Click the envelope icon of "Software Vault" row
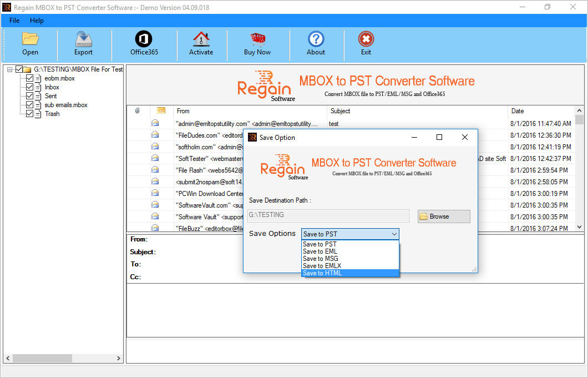 [x=155, y=216]
